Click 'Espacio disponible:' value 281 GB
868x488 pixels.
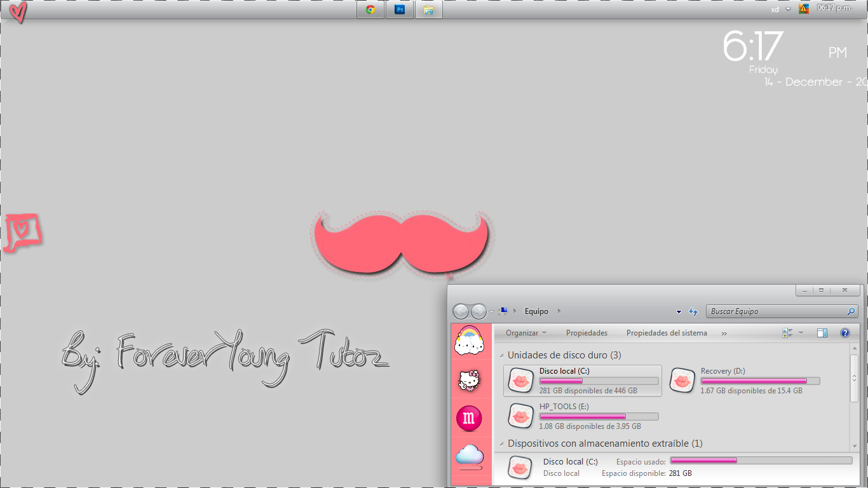point(681,473)
